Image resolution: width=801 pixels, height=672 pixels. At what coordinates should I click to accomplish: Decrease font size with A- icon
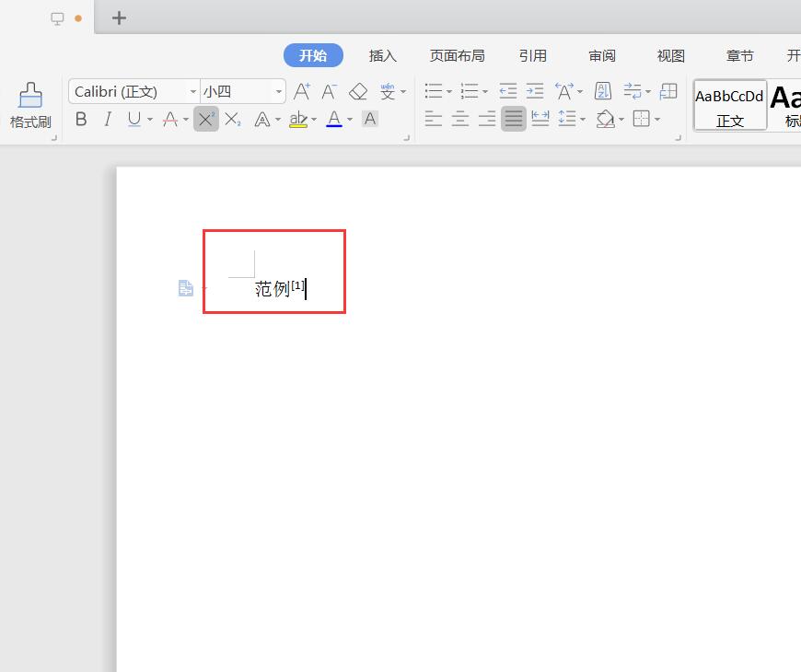coord(330,91)
